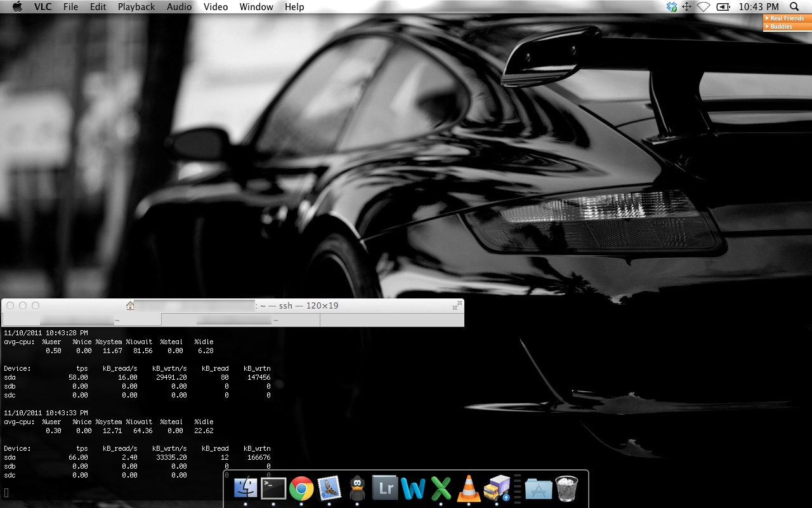Screen dimensions: 812x508
Task: Switch to the second terminal tab
Action: (241, 320)
